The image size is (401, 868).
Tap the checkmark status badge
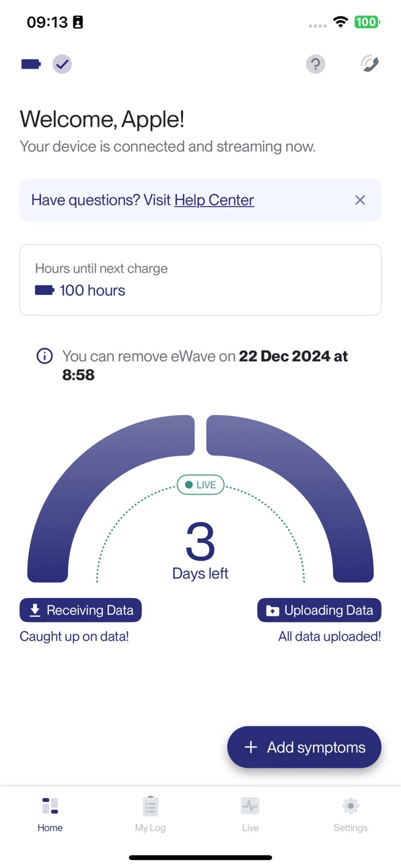pos(62,64)
